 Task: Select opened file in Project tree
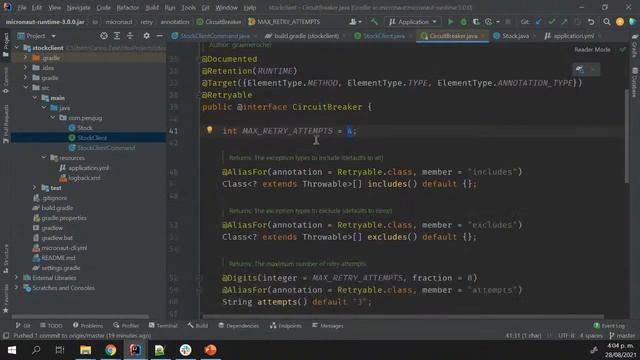pyautogui.click(x=104, y=36)
